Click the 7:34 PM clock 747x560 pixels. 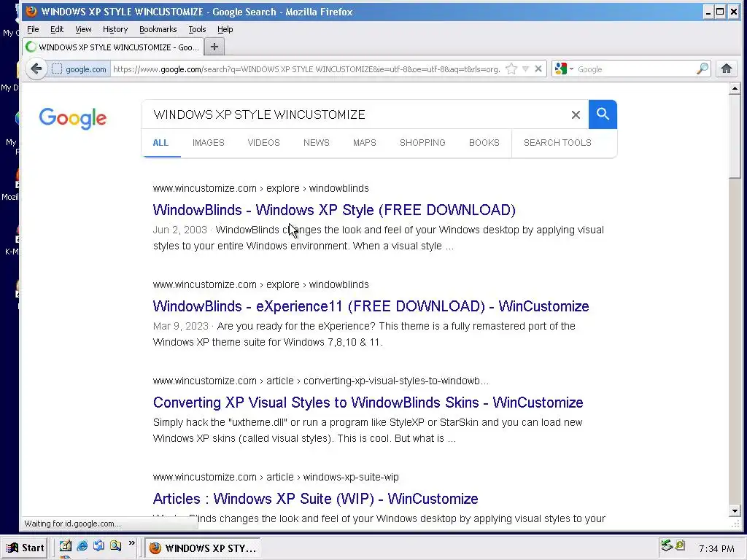[716, 548]
